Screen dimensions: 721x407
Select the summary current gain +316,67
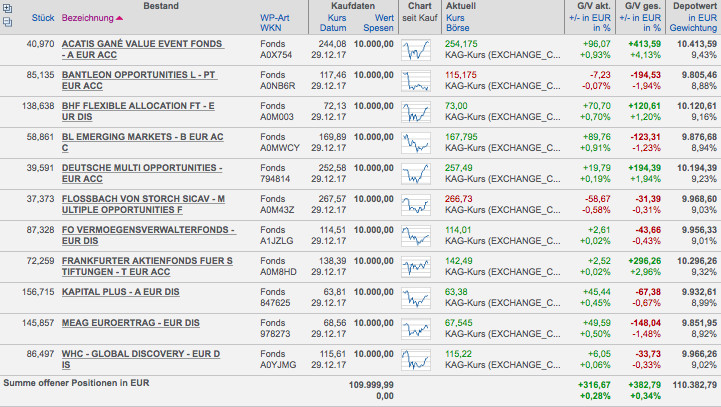(x=594, y=385)
